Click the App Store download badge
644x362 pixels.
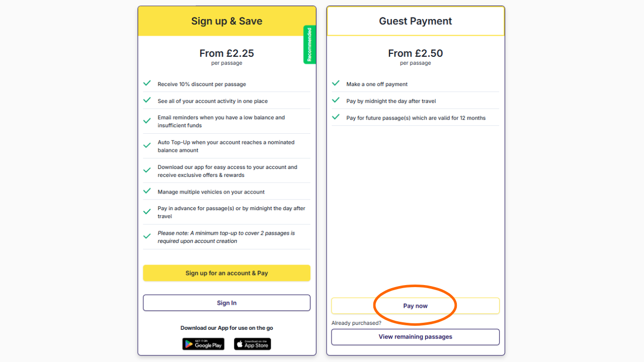pyautogui.click(x=253, y=344)
